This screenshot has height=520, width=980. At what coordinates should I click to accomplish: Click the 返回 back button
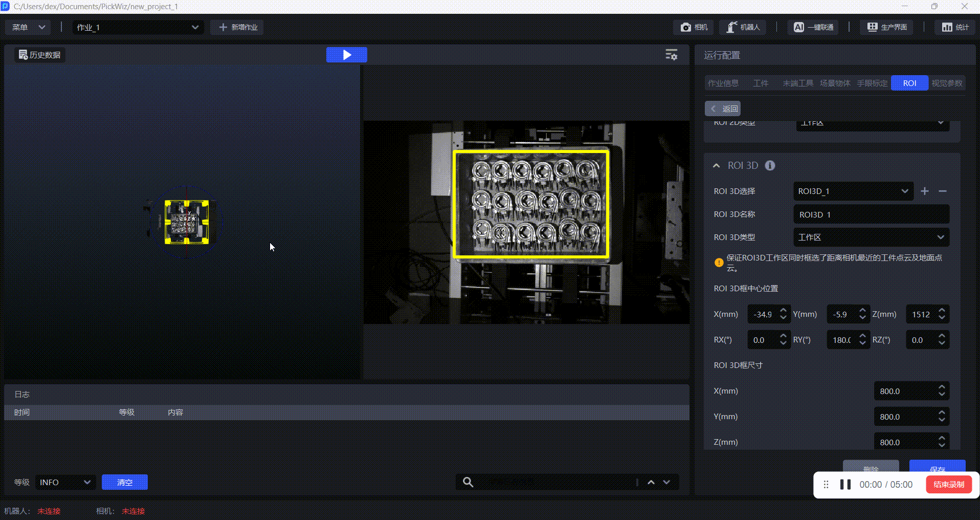tap(723, 109)
